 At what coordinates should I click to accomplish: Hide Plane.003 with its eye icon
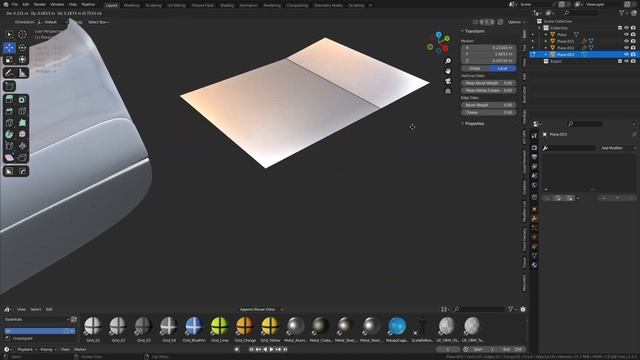[627, 54]
